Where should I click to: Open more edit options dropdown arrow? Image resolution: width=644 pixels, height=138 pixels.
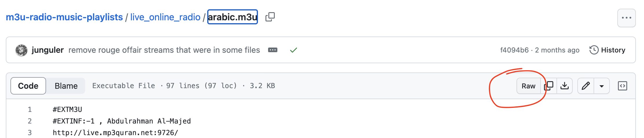pos(602,86)
